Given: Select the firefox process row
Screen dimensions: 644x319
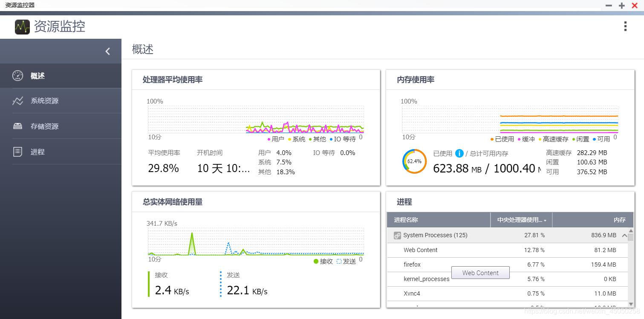Looking at the screenshot, I should tap(507, 264).
